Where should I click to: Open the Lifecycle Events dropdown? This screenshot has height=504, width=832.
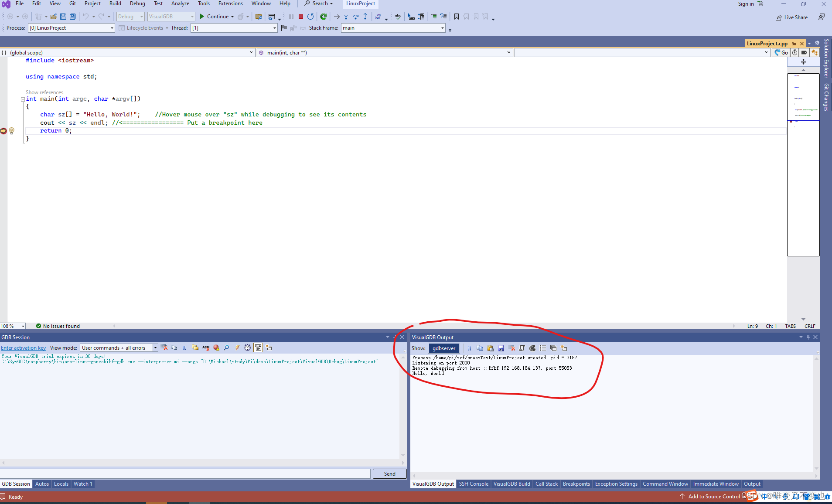(143, 28)
